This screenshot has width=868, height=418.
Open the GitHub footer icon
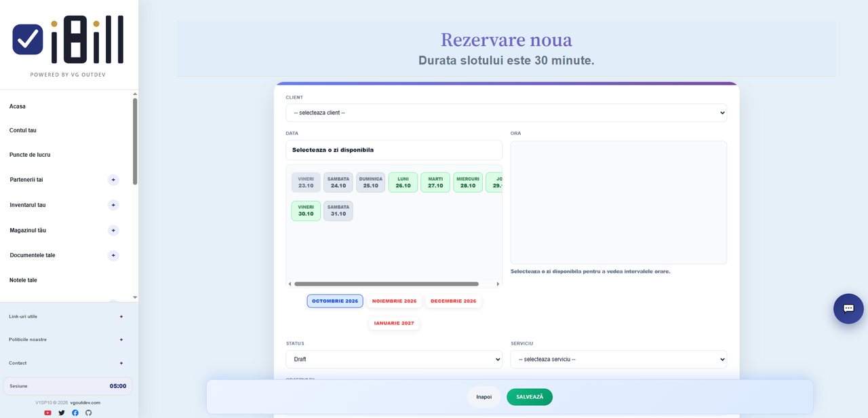pyautogui.click(x=88, y=413)
